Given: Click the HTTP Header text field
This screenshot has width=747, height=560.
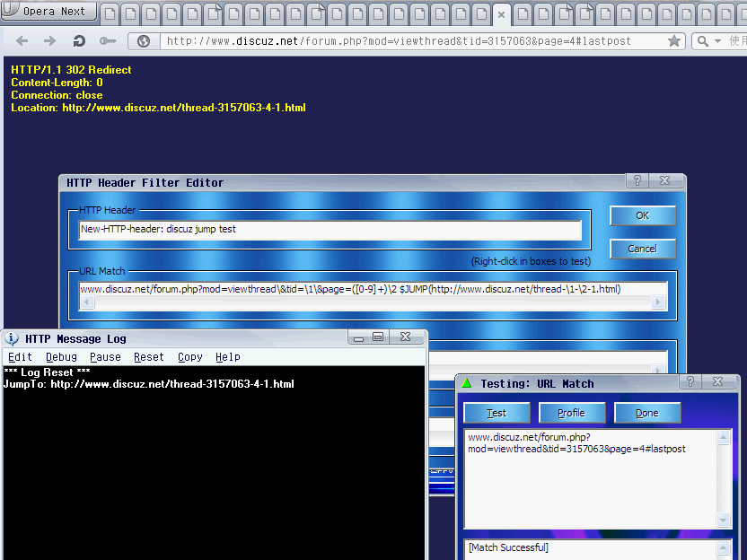Looking at the screenshot, I should 330,230.
